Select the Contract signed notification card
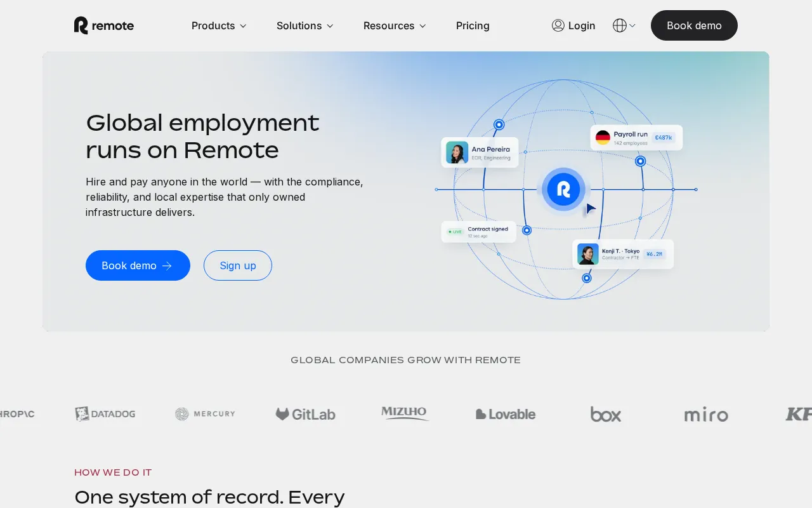The height and width of the screenshot is (508, 812). (478, 232)
